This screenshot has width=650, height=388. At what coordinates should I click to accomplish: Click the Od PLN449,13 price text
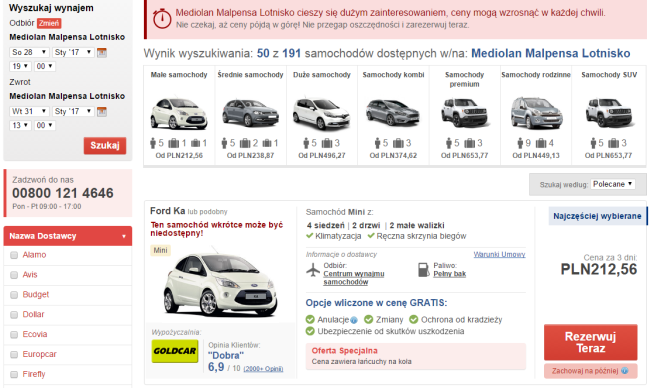pyautogui.click(x=536, y=155)
